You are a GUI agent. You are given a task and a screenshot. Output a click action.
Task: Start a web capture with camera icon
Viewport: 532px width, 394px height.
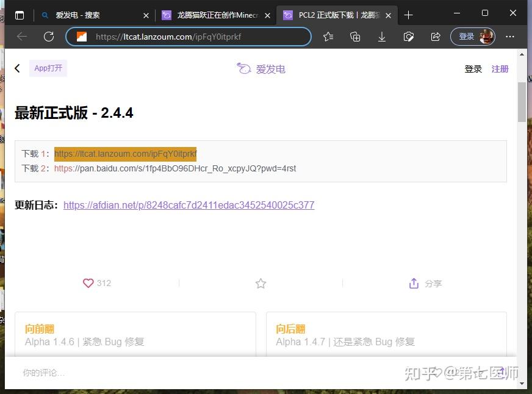coord(409,37)
